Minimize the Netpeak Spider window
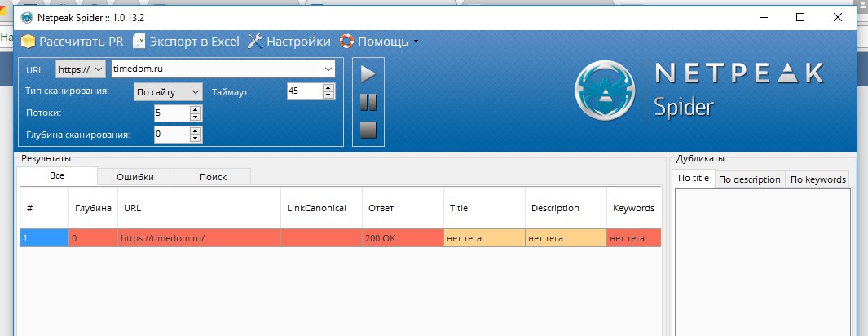 click(764, 17)
